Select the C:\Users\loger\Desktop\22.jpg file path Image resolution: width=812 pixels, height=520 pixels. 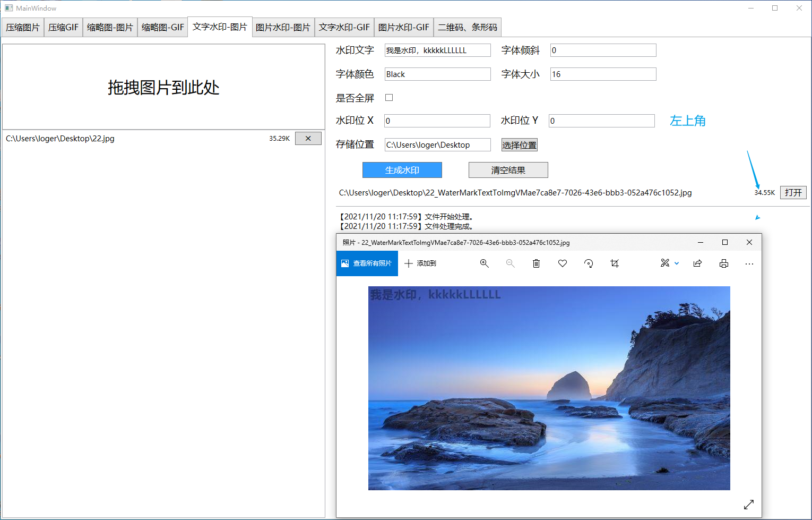[x=60, y=139]
